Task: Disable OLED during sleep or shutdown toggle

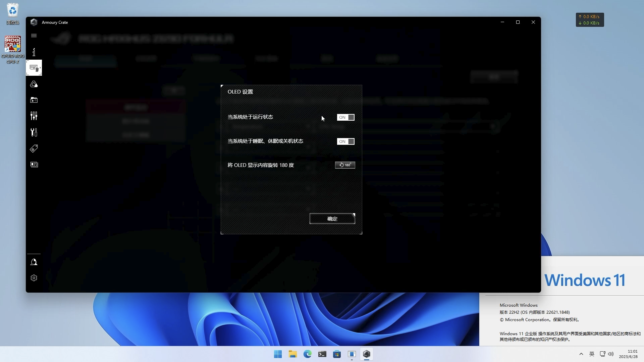Action: pyautogui.click(x=345, y=141)
